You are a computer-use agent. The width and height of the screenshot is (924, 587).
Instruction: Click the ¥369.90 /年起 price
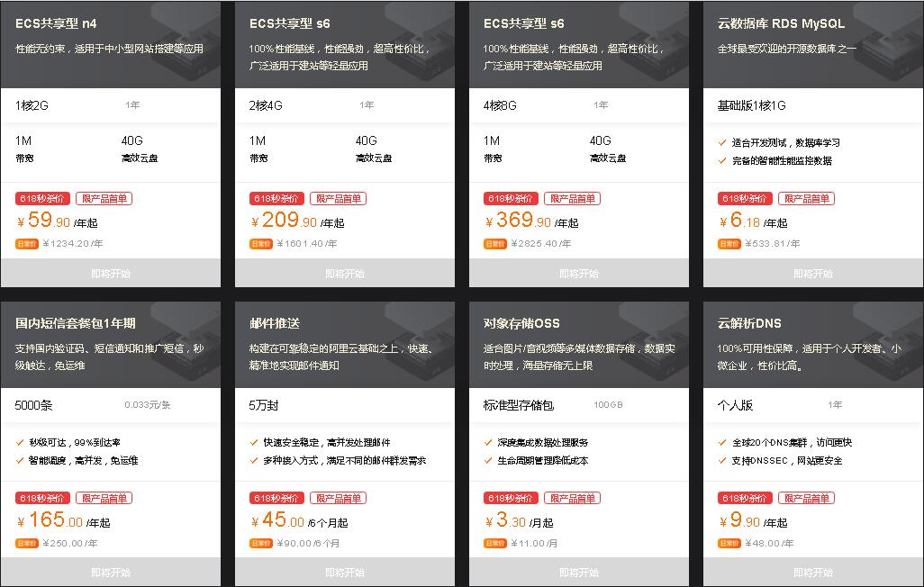tap(531, 220)
